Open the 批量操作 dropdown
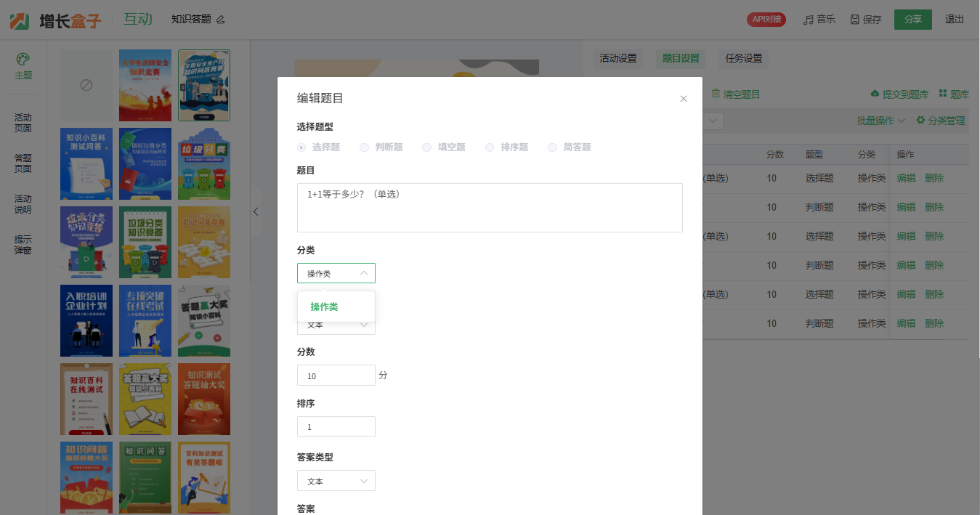The width and height of the screenshot is (980, 515). pos(880,121)
